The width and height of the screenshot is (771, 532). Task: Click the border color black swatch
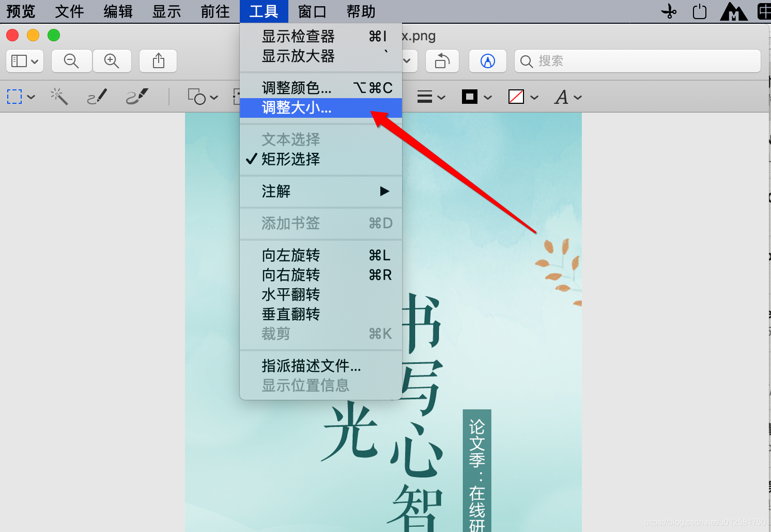[470, 97]
